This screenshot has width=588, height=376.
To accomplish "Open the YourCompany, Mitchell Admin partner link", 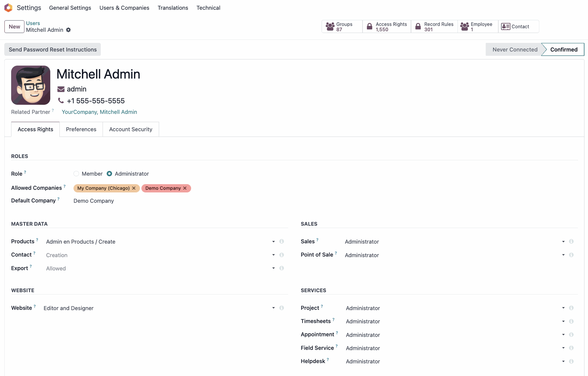I will pos(99,112).
